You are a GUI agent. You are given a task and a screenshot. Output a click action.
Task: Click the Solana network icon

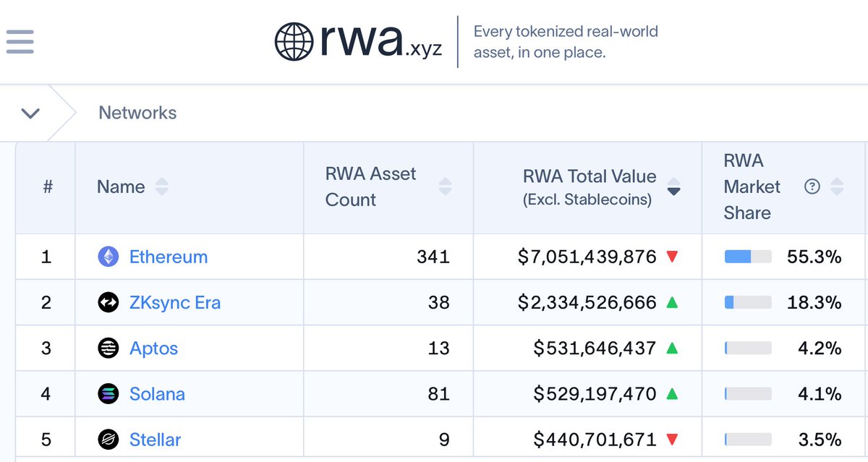click(108, 393)
